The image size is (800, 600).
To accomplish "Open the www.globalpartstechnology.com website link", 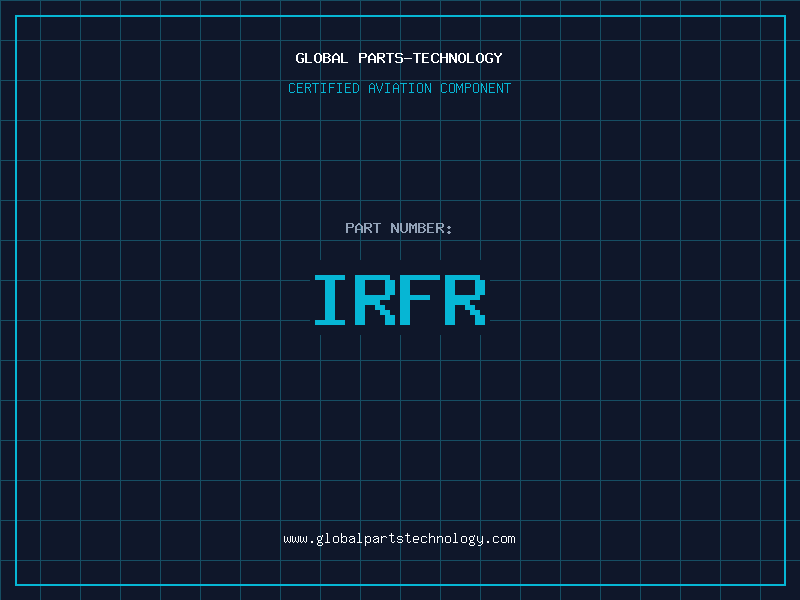I will click(x=399, y=539).
